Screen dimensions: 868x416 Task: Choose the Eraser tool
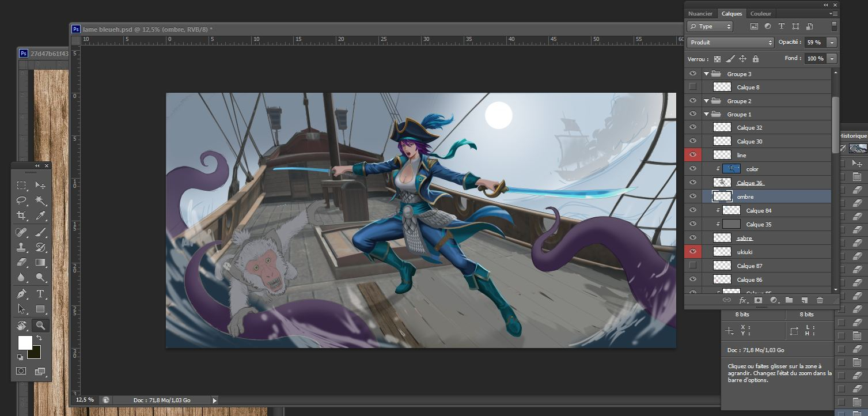[x=21, y=263]
